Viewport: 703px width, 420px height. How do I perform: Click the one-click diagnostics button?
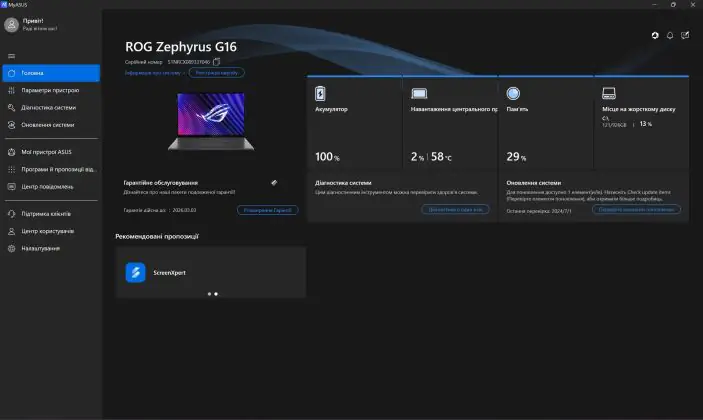(455, 209)
